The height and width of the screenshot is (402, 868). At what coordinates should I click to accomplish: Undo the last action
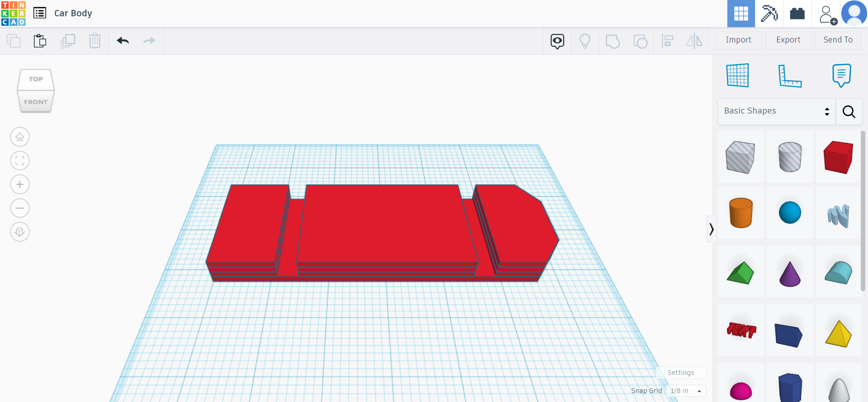[x=123, y=41]
